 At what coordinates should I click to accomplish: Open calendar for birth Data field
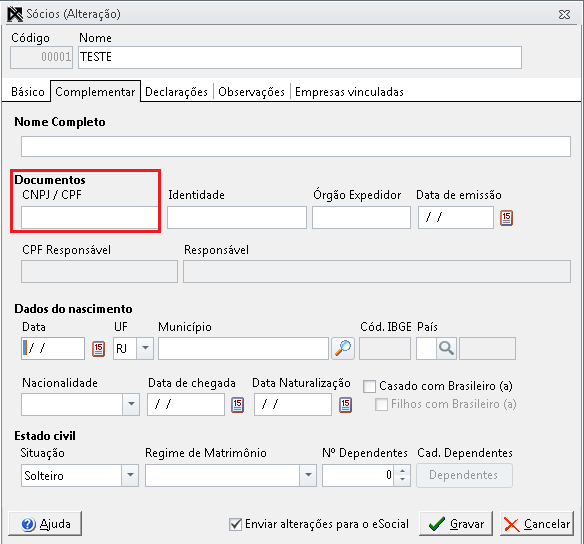98,349
